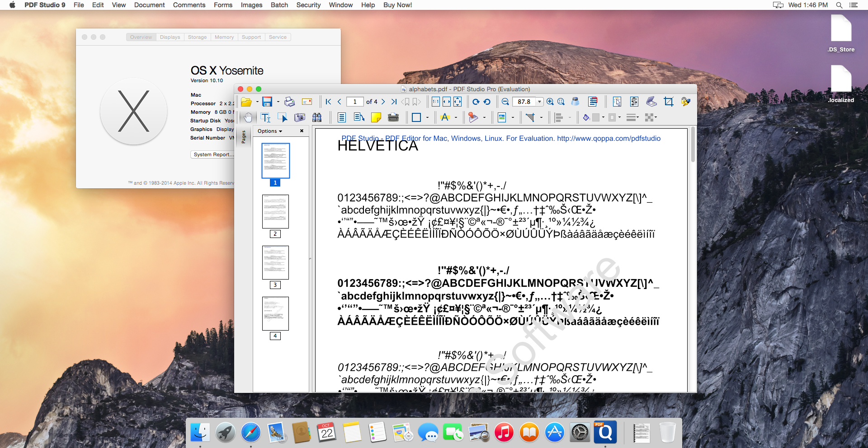Screen dimensions: 868x448
Task: Open the zoom level dropdown
Action: coord(539,102)
